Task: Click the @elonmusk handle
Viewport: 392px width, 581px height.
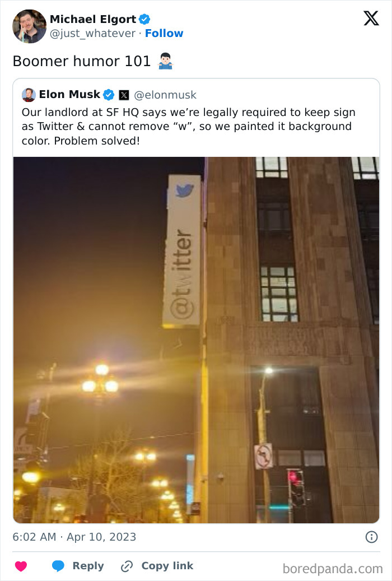Action: coord(165,95)
